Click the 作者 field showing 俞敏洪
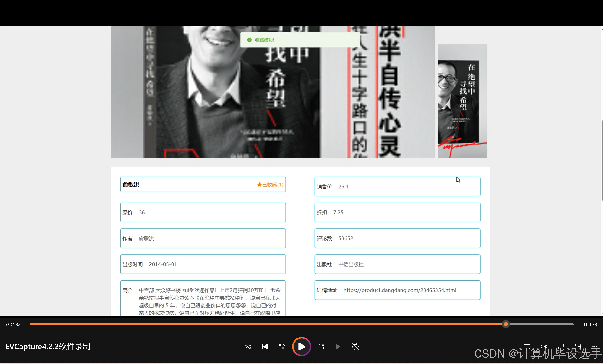This screenshot has width=603, height=364. [x=203, y=238]
